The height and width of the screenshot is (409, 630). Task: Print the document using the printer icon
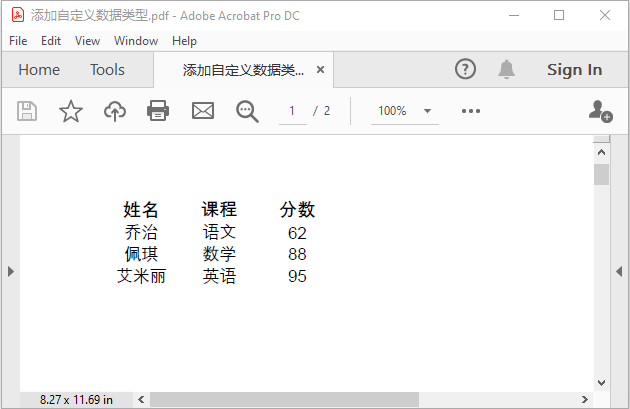click(158, 111)
